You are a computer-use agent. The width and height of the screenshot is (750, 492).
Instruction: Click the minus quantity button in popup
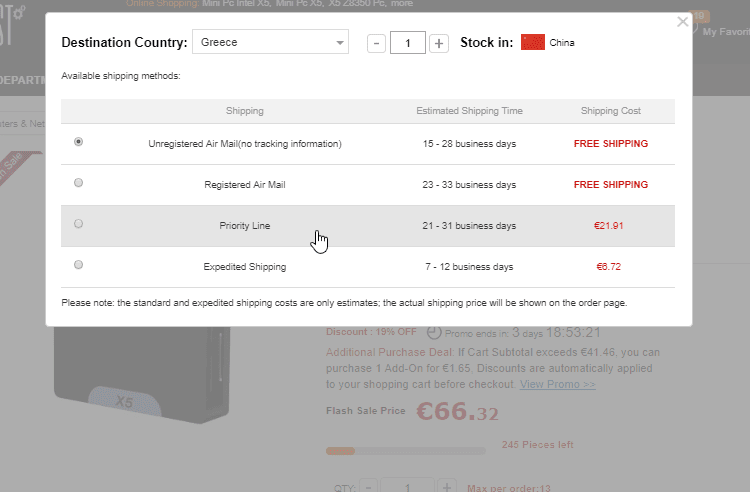(376, 44)
